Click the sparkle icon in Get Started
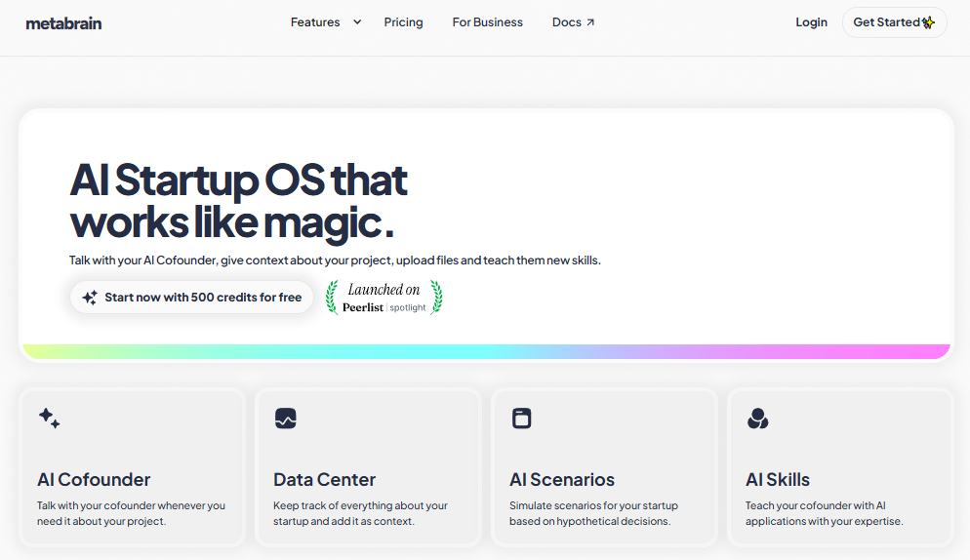Viewport: 970px width, 560px height. (x=928, y=22)
